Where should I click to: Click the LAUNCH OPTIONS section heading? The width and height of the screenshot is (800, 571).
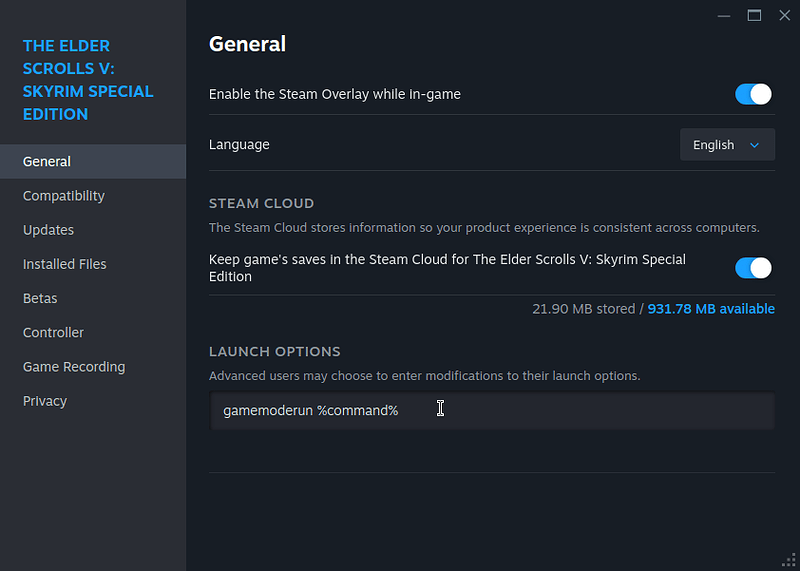(274, 352)
